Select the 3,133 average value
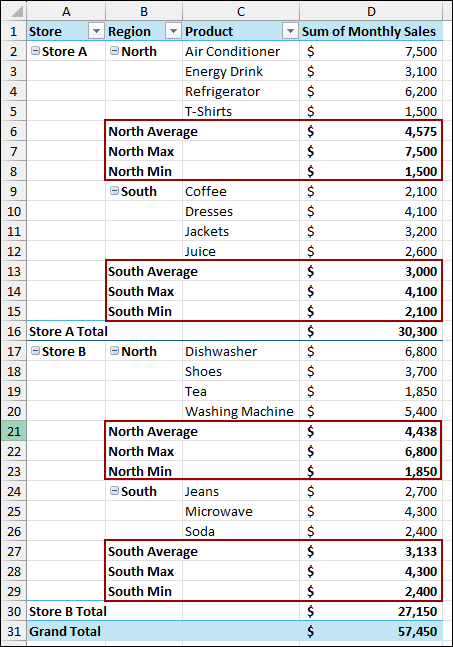The height and width of the screenshot is (647, 453). pos(371,552)
